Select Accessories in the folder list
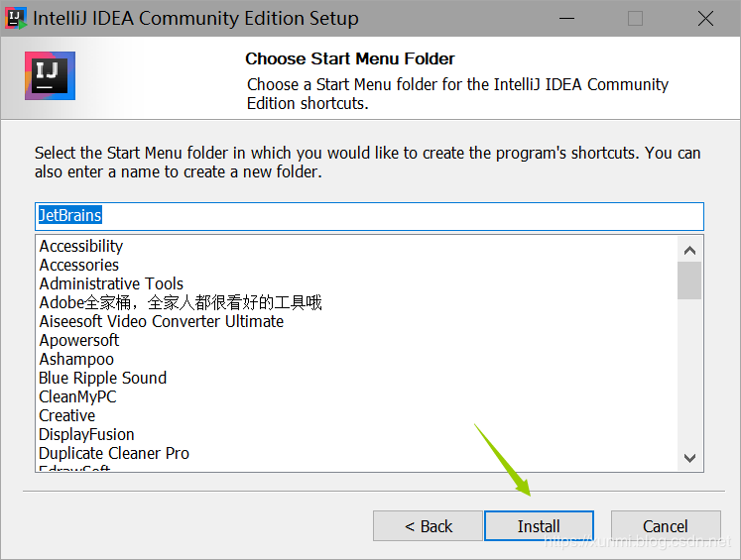The height and width of the screenshot is (560, 741). pyautogui.click(x=79, y=265)
